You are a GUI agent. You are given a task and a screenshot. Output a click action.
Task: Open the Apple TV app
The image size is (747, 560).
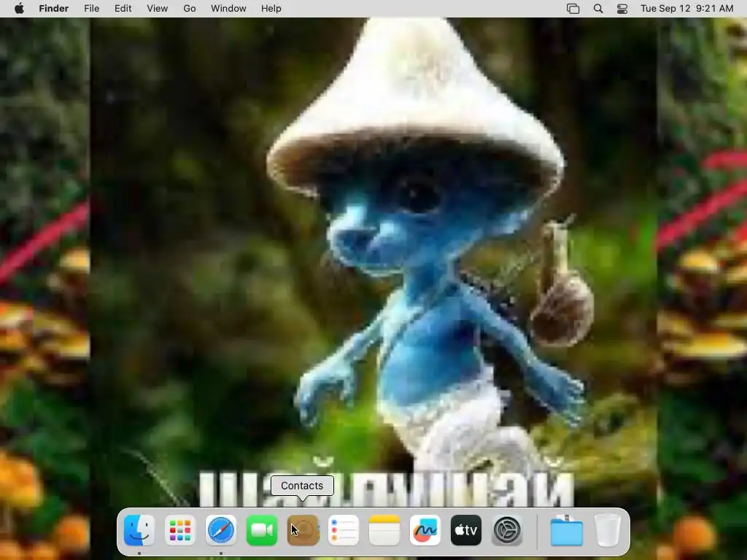(466, 531)
